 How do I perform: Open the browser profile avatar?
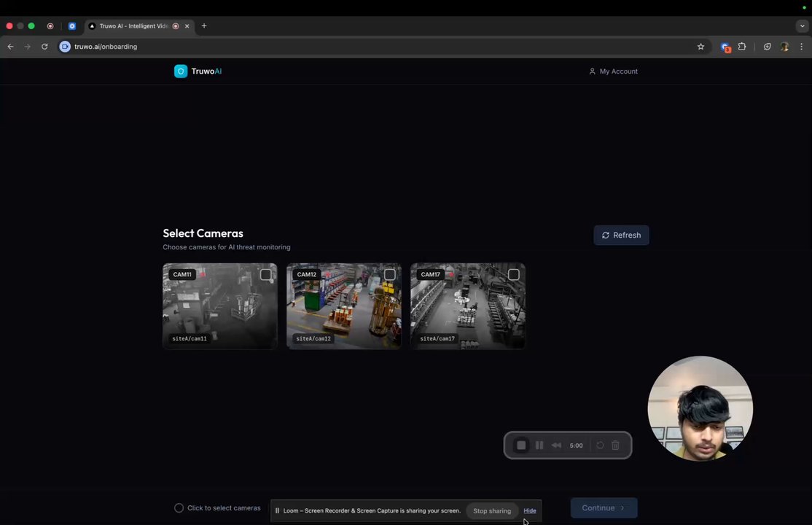784,47
